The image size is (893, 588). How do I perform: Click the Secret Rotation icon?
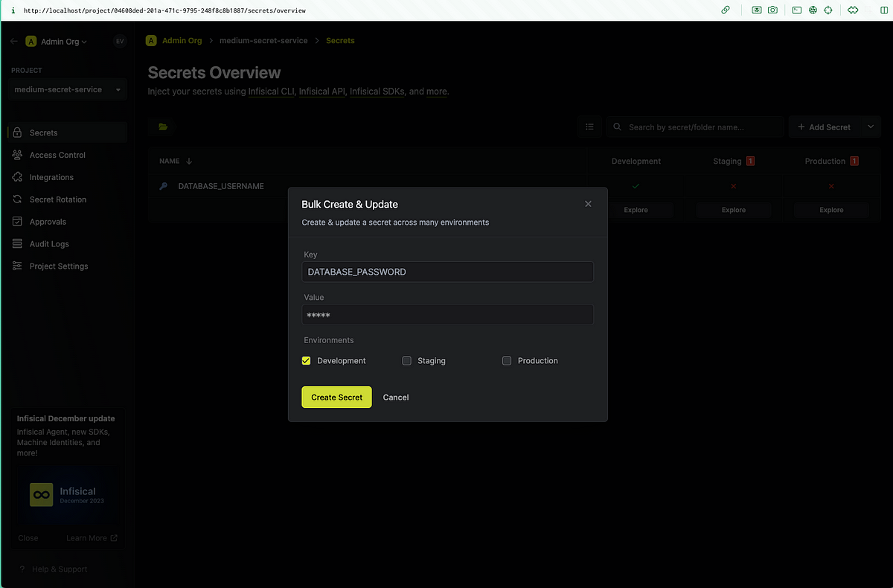[17, 199]
